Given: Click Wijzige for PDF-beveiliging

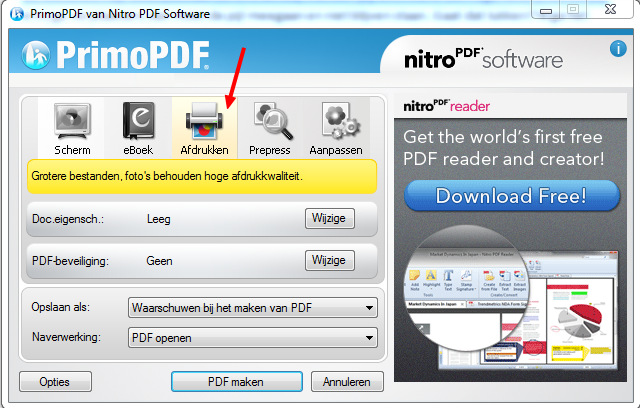Looking at the screenshot, I should [x=330, y=260].
